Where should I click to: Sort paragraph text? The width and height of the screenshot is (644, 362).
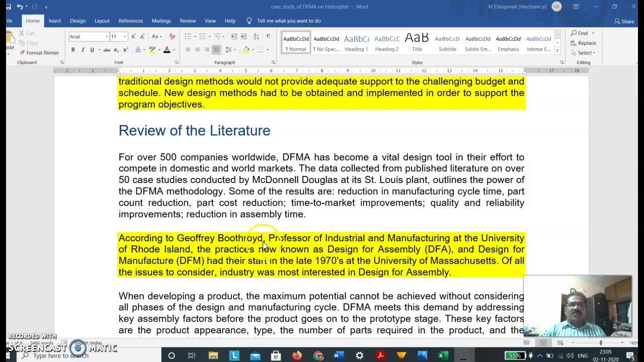point(256,36)
